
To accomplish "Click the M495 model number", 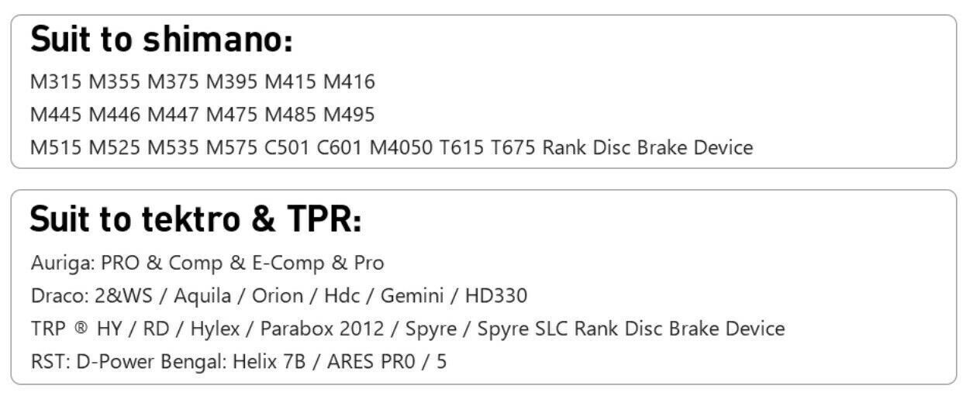I will pos(349,115).
